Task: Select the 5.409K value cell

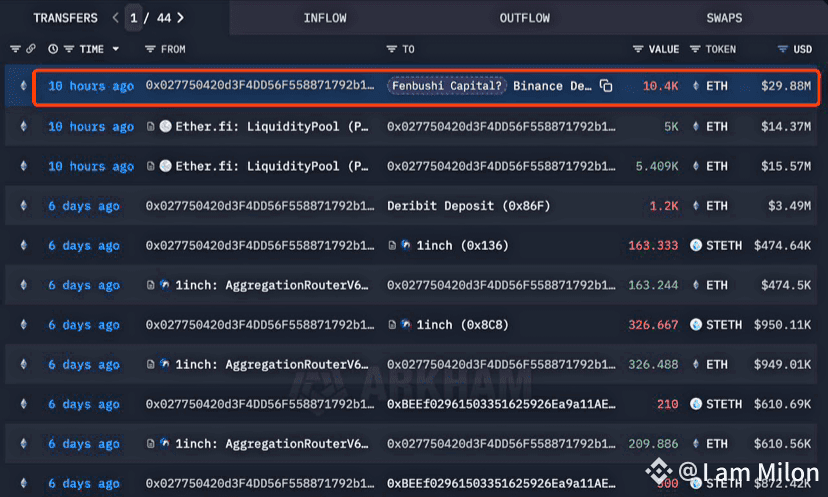Action: (657, 166)
